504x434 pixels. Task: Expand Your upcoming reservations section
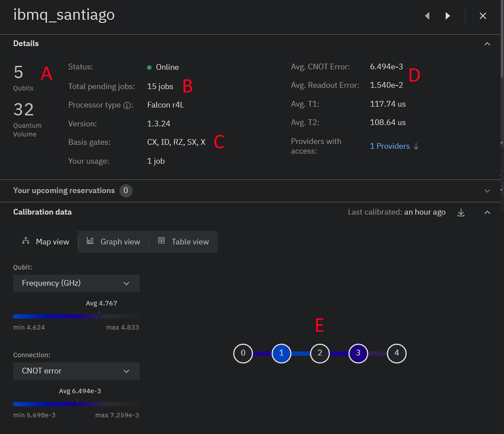pyautogui.click(x=487, y=191)
